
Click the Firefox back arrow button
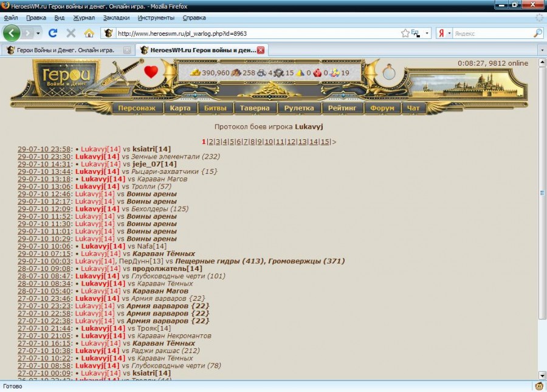[x=12, y=33]
